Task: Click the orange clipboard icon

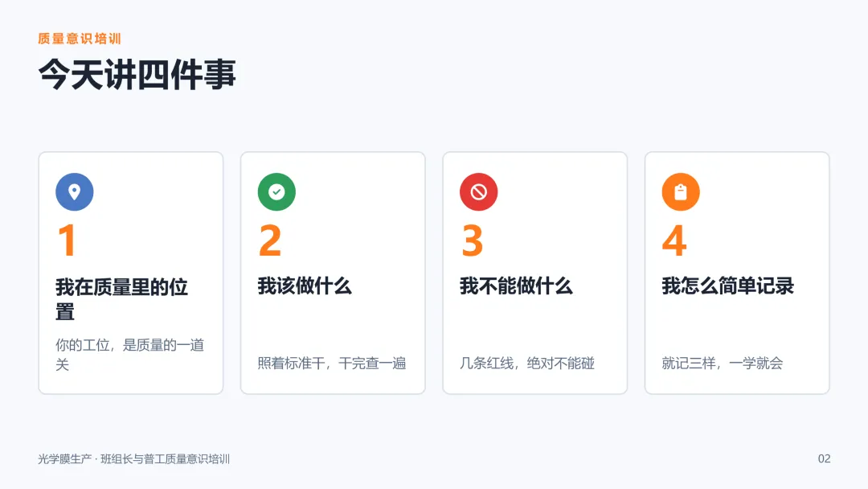Action: pos(681,191)
